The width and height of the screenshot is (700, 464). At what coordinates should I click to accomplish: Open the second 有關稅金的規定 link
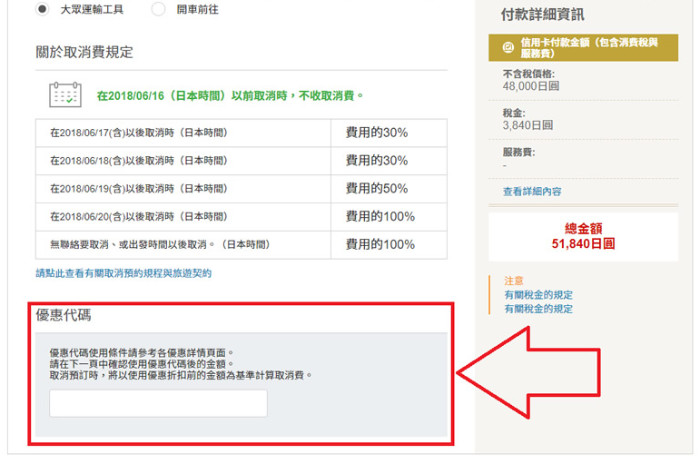click(x=538, y=309)
